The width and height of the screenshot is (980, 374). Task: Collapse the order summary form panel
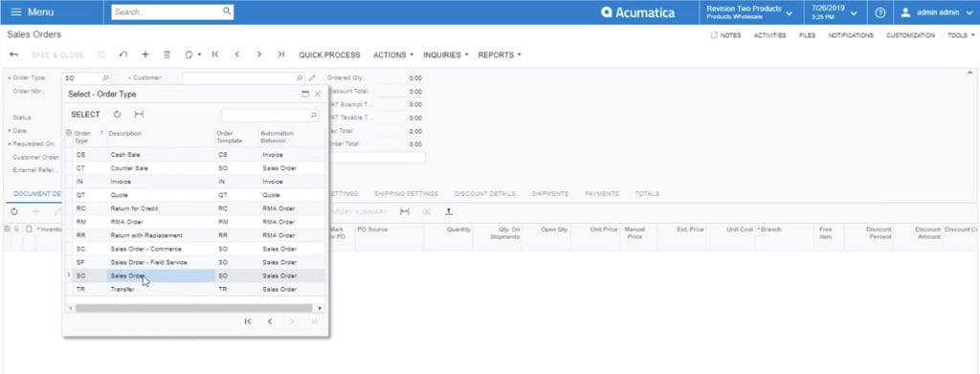(970, 73)
